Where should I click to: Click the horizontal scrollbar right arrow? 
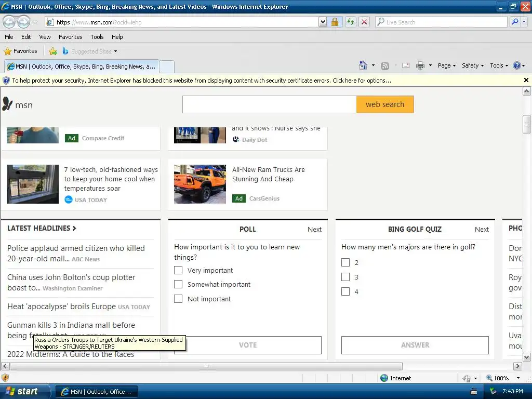[517, 366]
